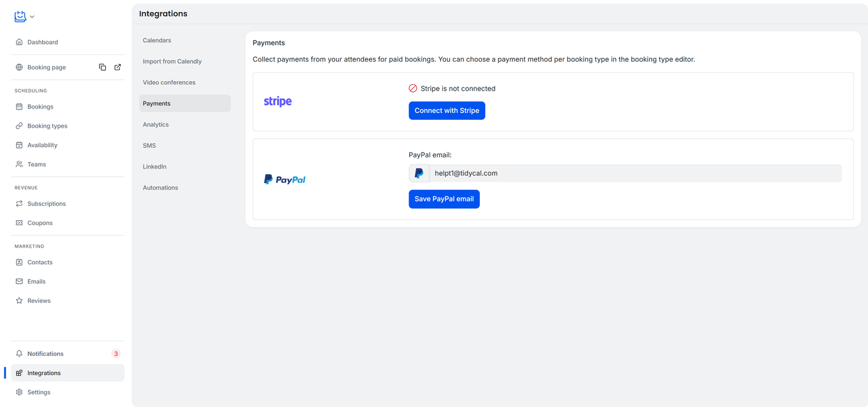Select the LinkedIn tab

click(x=185, y=166)
